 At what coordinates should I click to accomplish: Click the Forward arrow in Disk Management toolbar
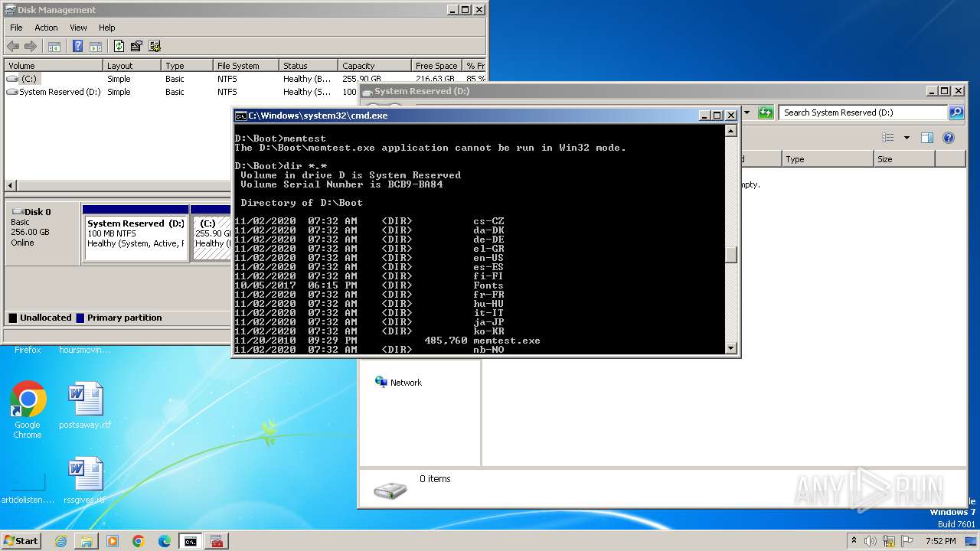coord(31,47)
